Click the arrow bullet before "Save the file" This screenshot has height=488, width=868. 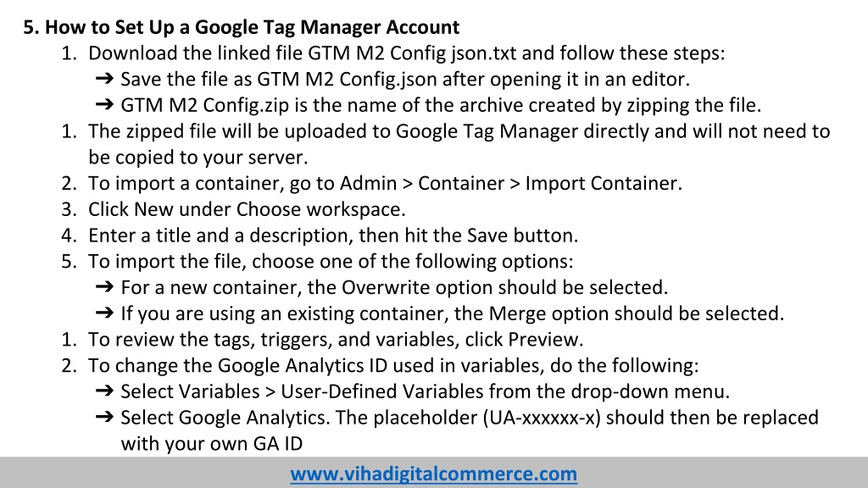click(104, 79)
